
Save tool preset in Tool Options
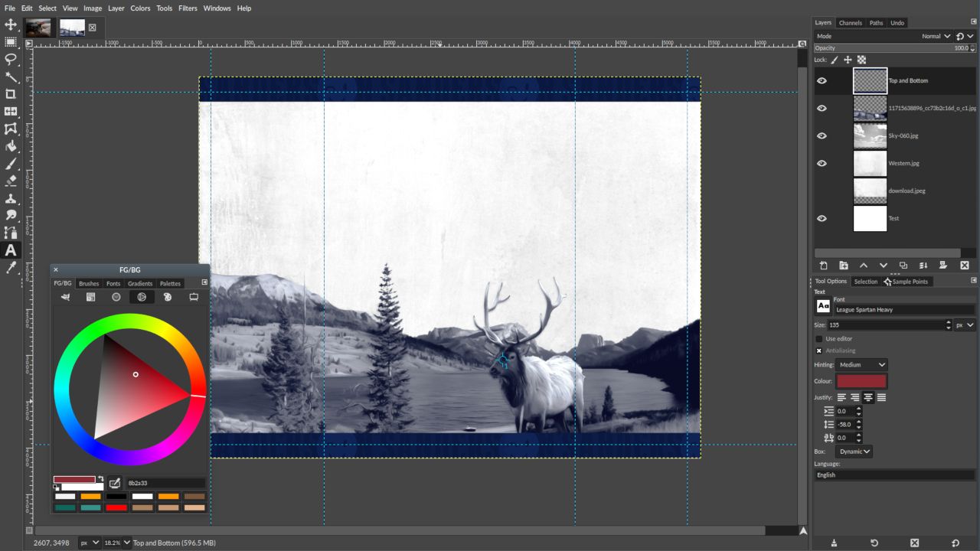pos(835,543)
